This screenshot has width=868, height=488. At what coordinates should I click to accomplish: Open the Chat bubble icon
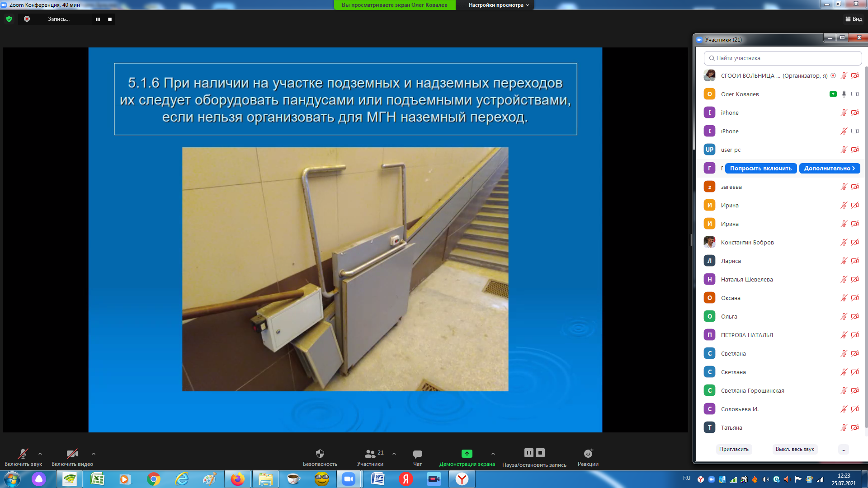click(417, 454)
